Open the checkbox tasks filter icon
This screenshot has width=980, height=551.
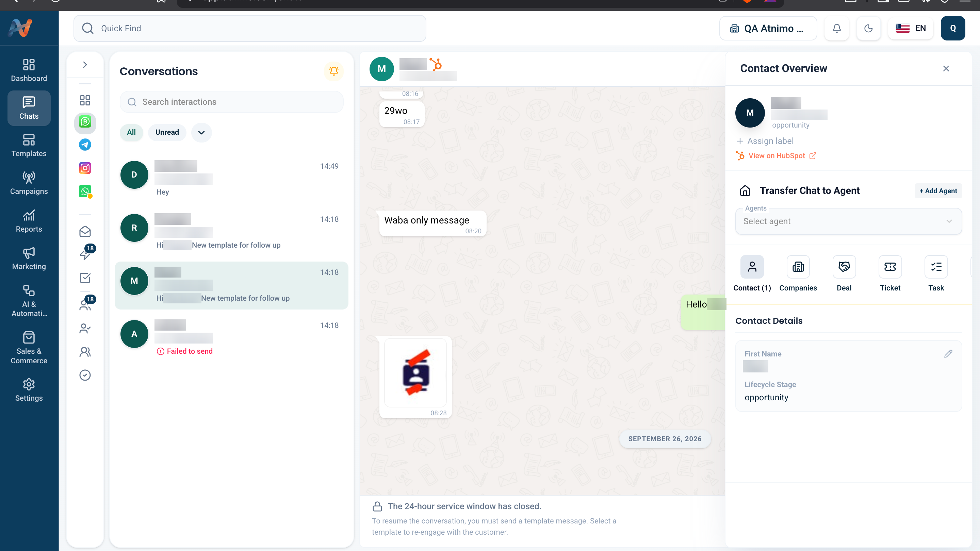pyautogui.click(x=85, y=278)
